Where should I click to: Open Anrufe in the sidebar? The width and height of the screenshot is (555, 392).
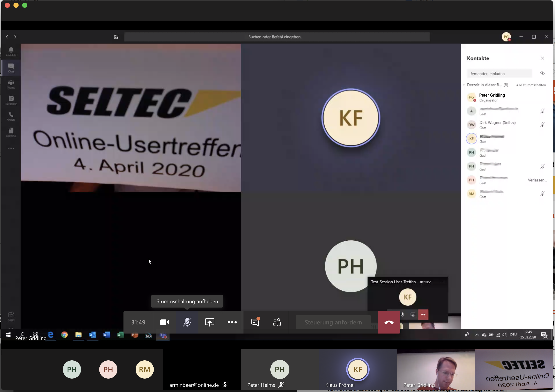[11, 116]
